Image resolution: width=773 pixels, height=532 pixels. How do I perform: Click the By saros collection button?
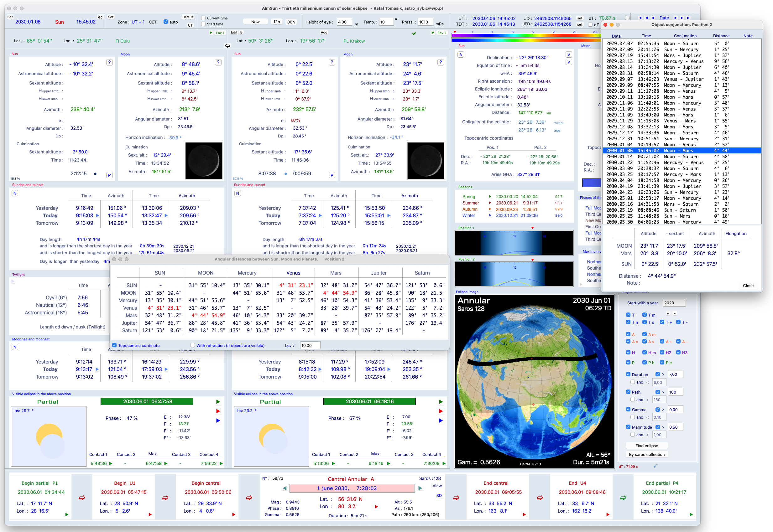click(647, 455)
